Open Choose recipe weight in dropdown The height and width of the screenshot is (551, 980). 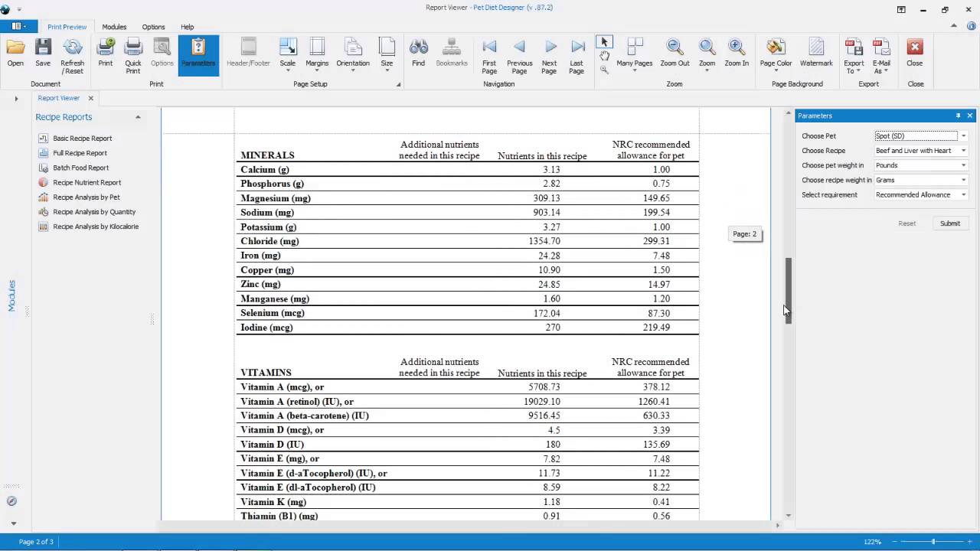921,180
